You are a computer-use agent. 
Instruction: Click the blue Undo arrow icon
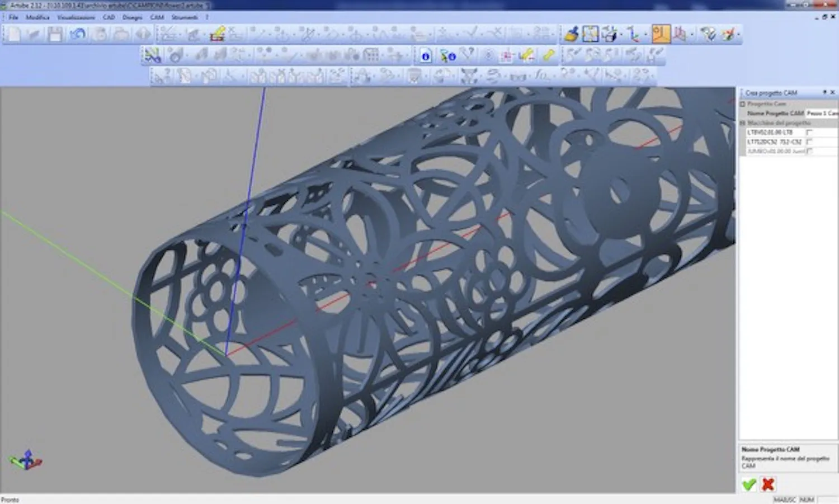click(x=77, y=35)
